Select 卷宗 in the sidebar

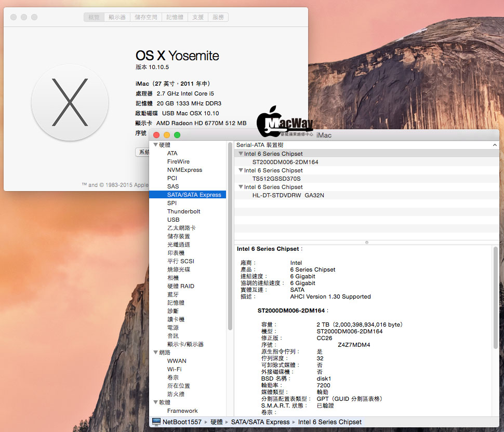(x=173, y=377)
